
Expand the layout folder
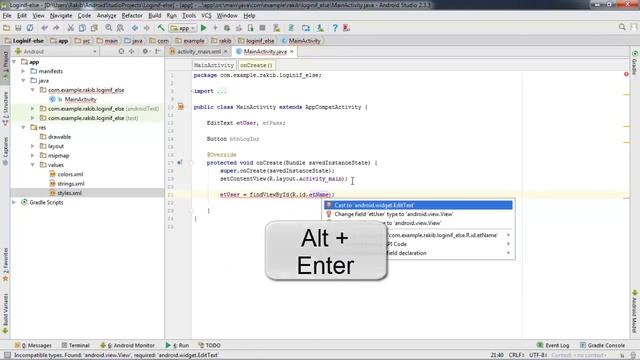coord(33,146)
